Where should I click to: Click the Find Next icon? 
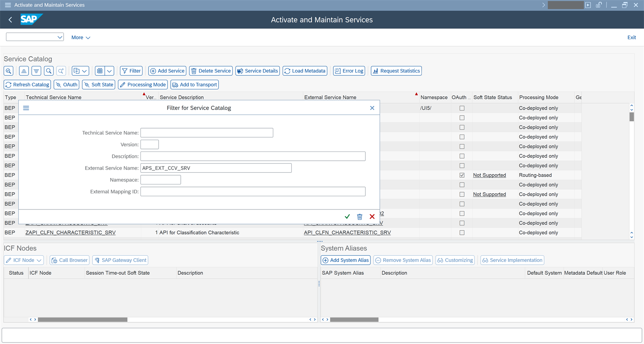(61, 71)
